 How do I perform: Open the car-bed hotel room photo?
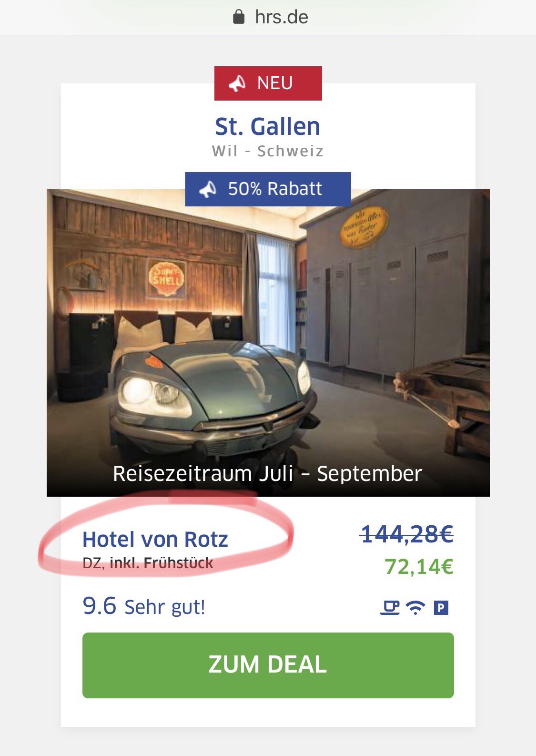pos(268,334)
